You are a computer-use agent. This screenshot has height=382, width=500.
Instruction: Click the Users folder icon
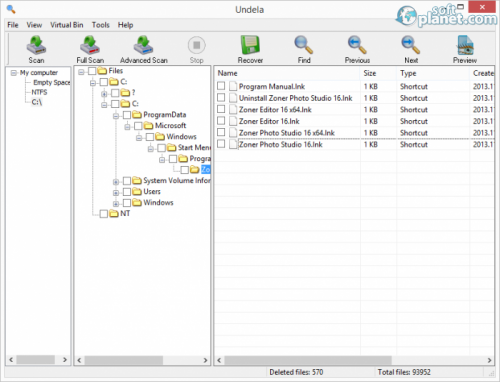(x=137, y=192)
